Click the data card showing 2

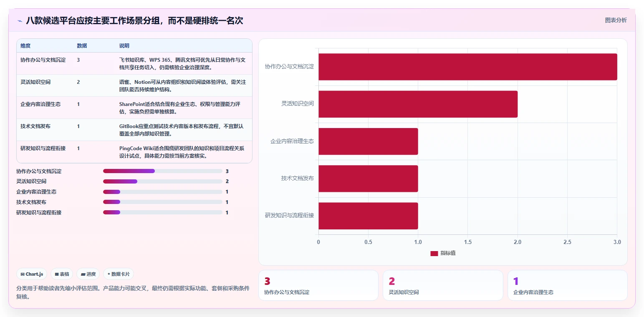[443, 285]
